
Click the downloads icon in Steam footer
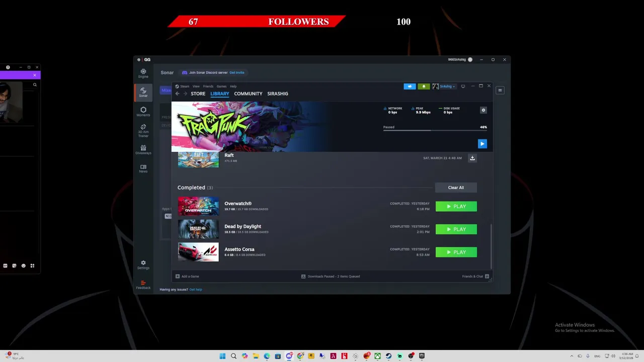click(x=303, y=276)
